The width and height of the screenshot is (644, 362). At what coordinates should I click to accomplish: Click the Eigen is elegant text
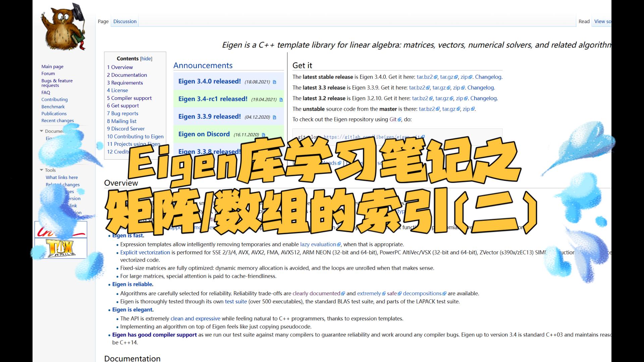click(x=133, y=310)
